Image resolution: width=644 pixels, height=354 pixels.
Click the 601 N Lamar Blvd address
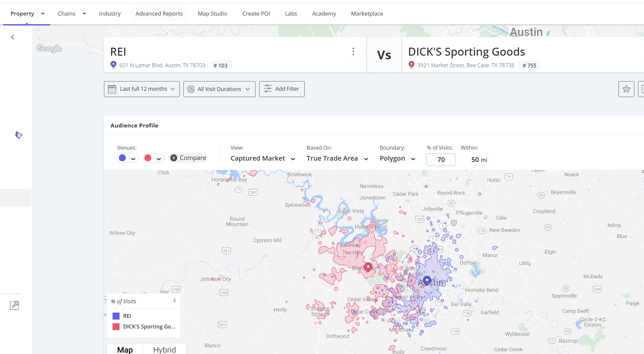coord(162,66)
